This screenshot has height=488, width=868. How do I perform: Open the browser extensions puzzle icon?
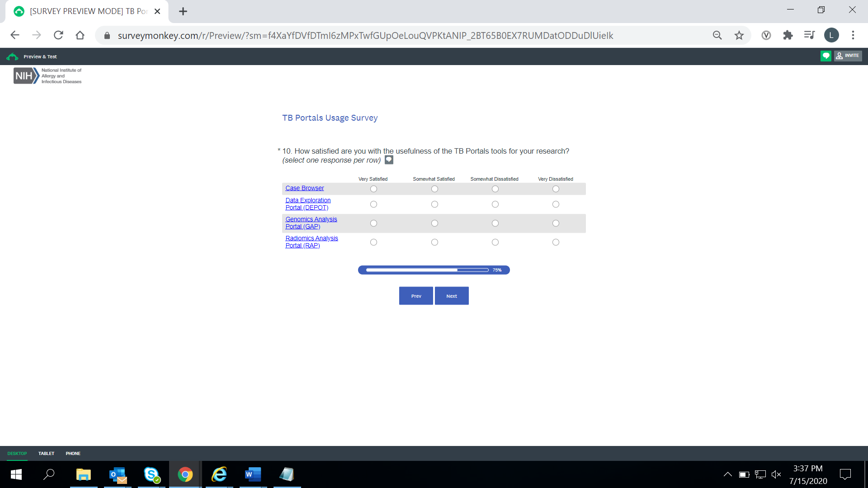pyautogui.click(x=788, y=35)
